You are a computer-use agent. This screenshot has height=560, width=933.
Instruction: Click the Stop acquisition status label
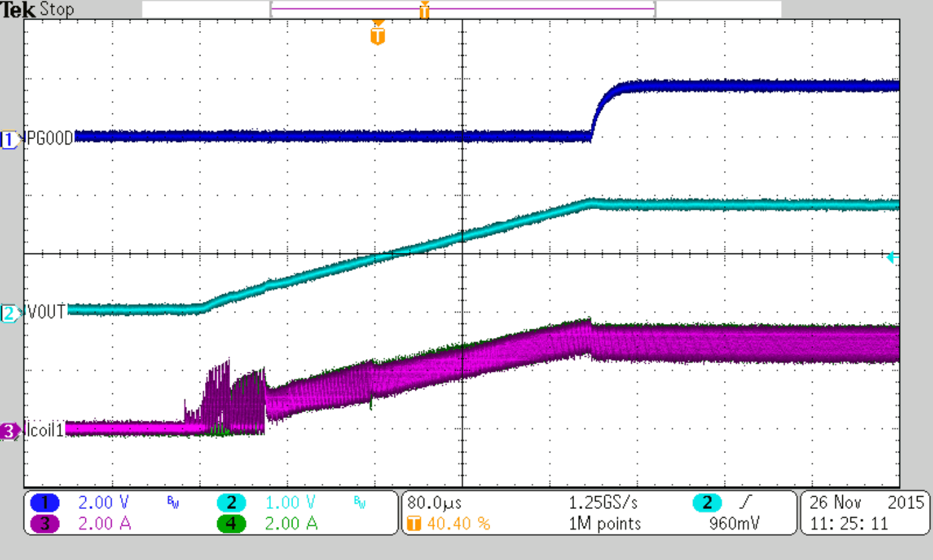point(56,10)
